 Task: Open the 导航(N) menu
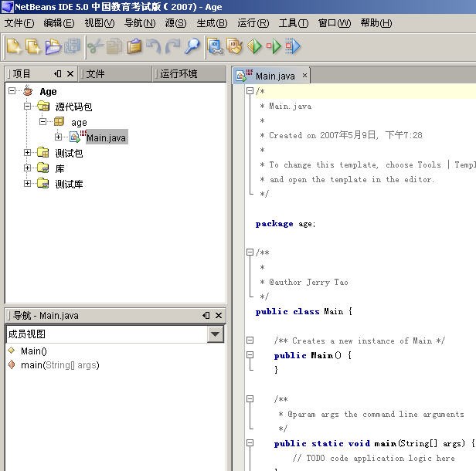pyautogui.click(x=140, y=23)
